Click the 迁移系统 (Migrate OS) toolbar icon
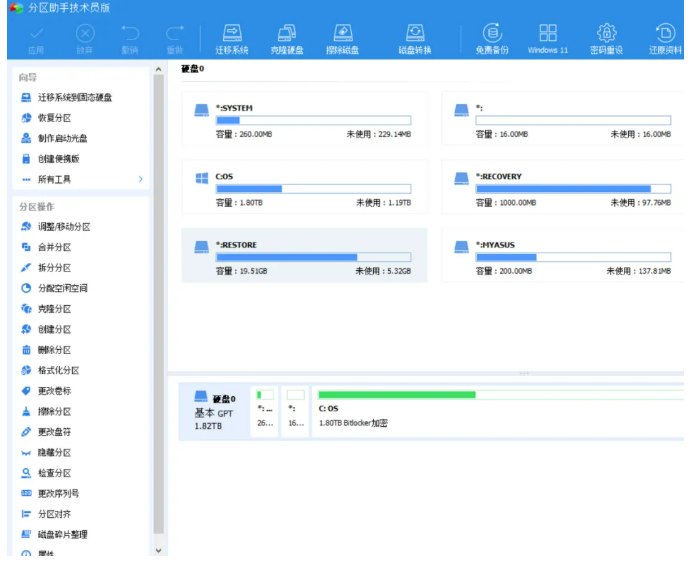 (231, 39)
